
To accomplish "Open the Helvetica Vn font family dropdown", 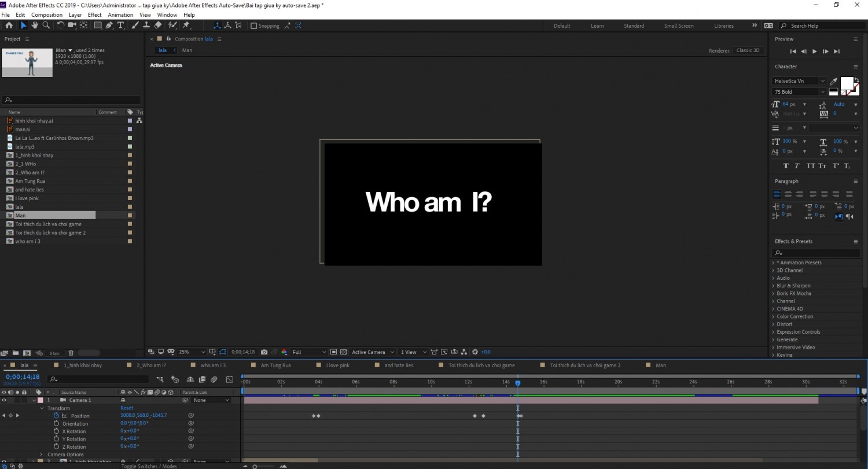I will click(x=800, y=81).
